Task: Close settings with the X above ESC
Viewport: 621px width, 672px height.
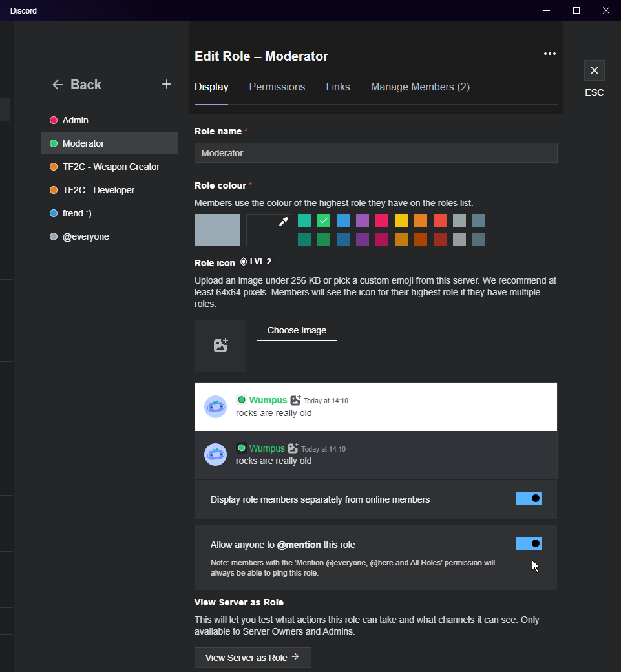Action: pyautogui.click(x=595, y=70)
